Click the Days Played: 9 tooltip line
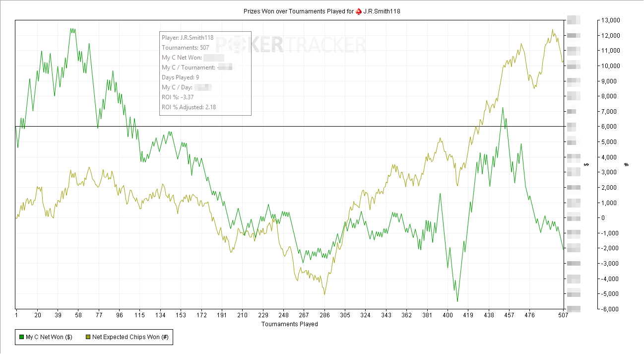Viewport: 644px width, 354px height. [180, 77]
